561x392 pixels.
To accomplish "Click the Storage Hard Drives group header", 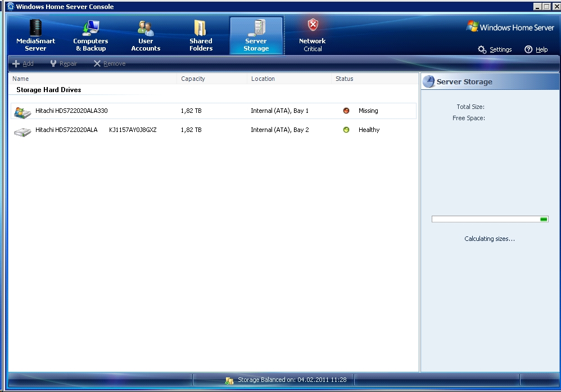I will pyautogui.click(x=49, y=90).
